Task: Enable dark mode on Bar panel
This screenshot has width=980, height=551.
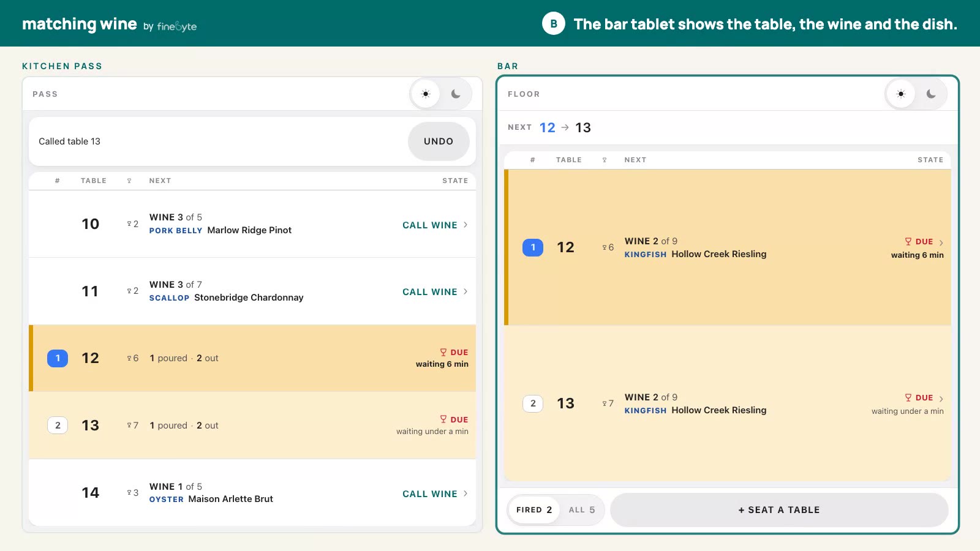Action: pyautogui.click(x=931, y=94)
